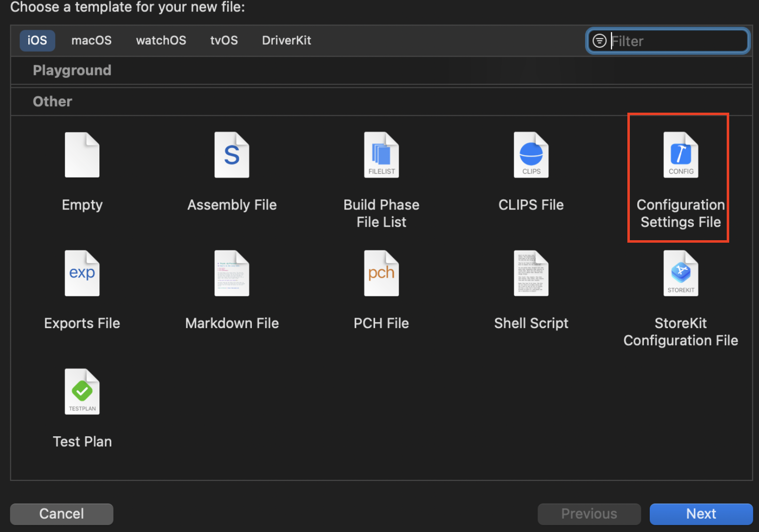Image resolution: width=759 pixels, height=532 pixels.
Task: Select the Empty file template icon
Action: (x=82, y=155)
